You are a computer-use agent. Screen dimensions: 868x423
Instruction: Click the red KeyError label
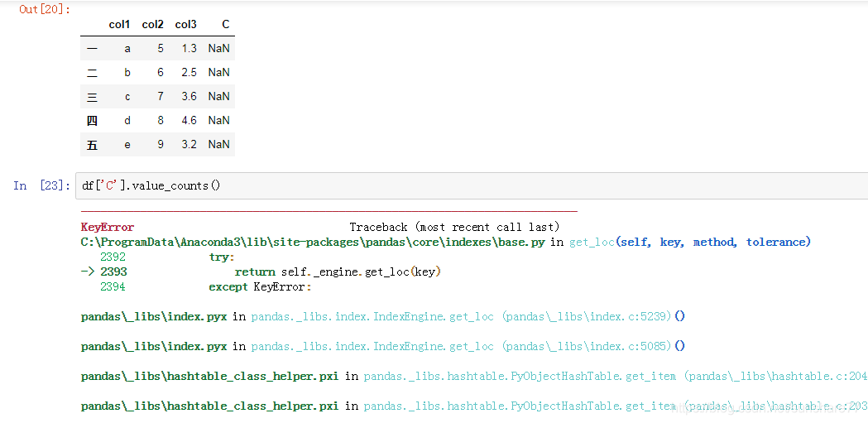(x=108, y=227)
